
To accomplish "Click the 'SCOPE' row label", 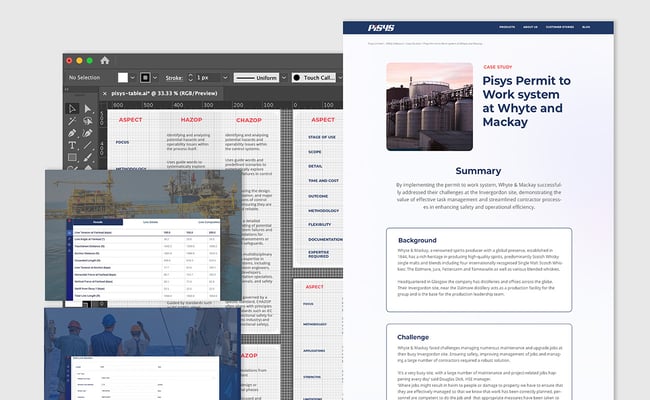I will click(x=315, y=152).
